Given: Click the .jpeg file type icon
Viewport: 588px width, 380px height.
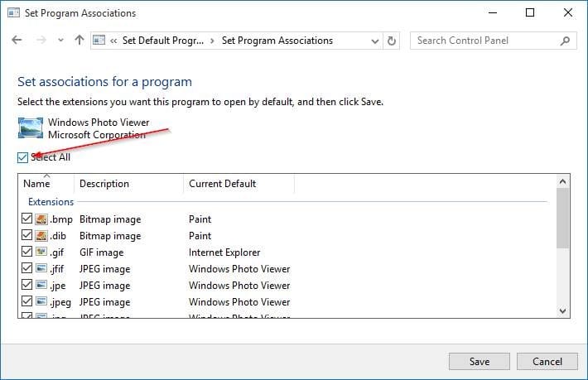Looking at the screenshot, I should [41, 301].
